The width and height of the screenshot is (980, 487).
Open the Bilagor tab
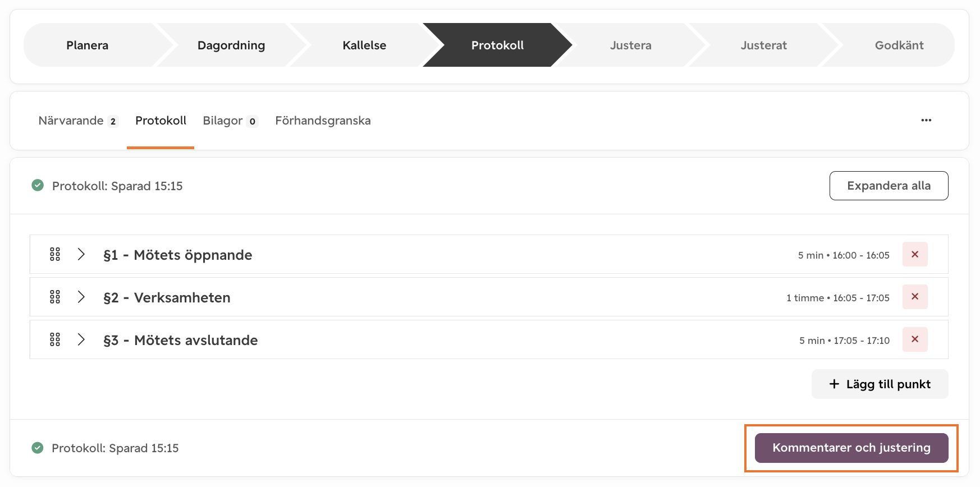pyautogui.click(x=230, y=121)
